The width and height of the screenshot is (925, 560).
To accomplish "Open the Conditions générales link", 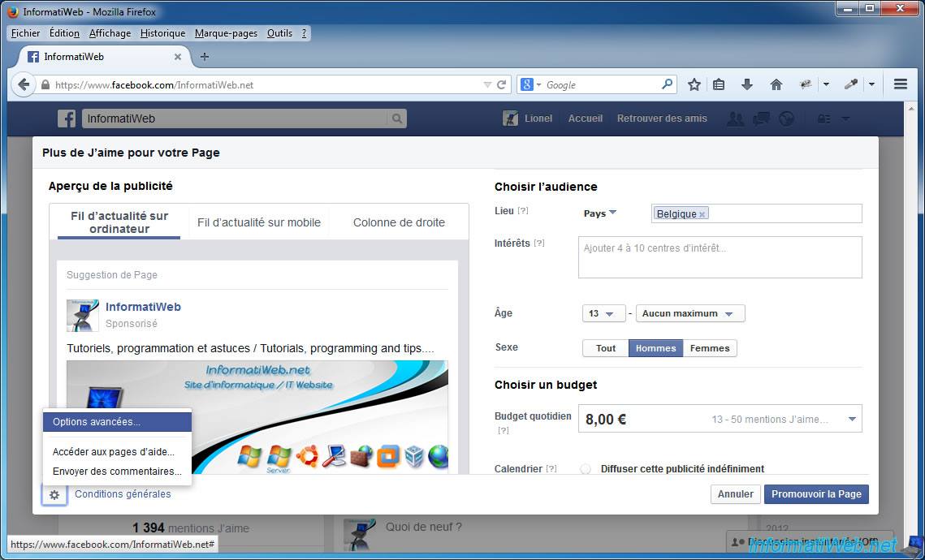I will (123, 494).
